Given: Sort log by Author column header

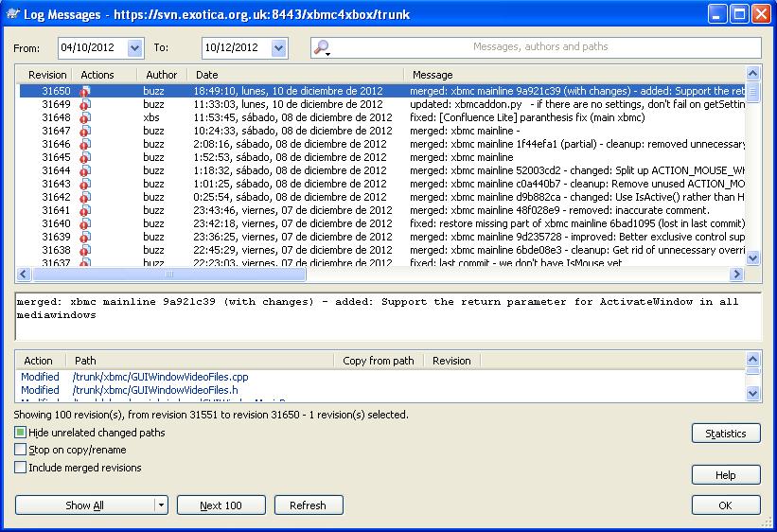Looking at the screenshot, I should coord(161,75).
